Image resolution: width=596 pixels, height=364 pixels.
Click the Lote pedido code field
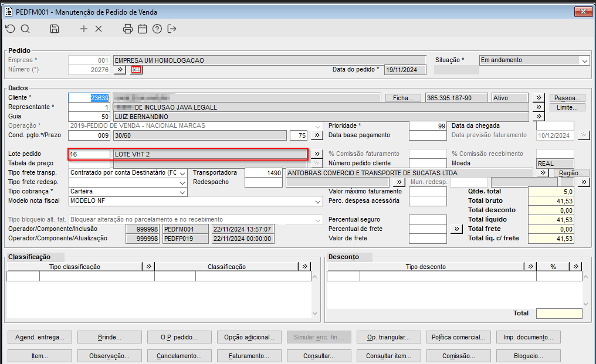pos(89,154)
